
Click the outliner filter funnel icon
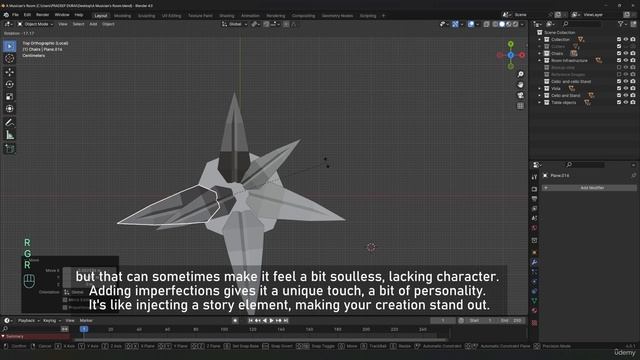[620, 24]
